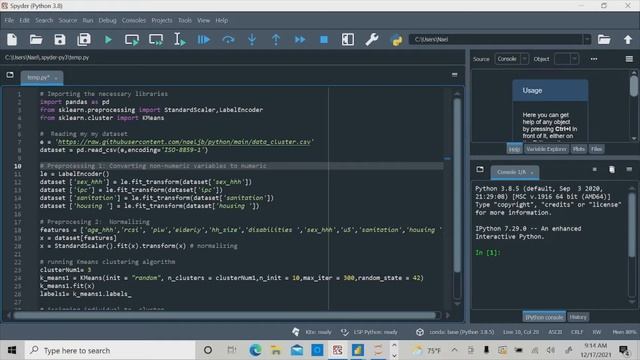Open Microsoft Edge from the taskbar
This screenshot has width=640, height=360.
tap(256, 350)
